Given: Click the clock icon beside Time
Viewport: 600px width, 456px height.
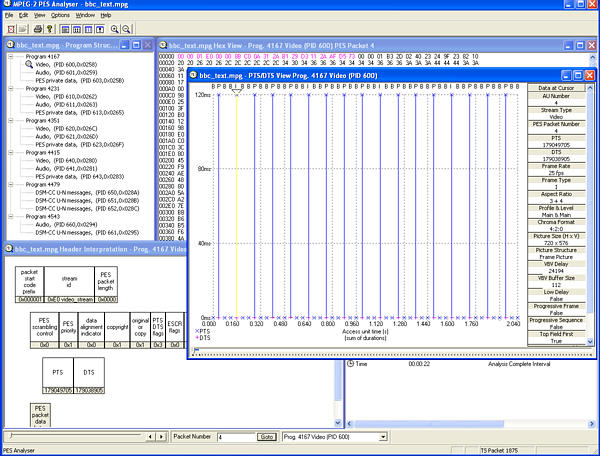Looking at the screenshot, I should tap(350, 364).
